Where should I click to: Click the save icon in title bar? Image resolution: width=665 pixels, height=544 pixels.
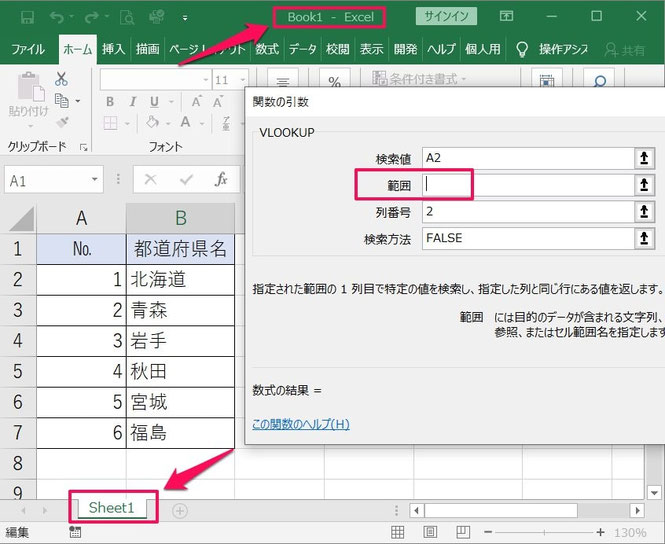(x=26, y=17)
